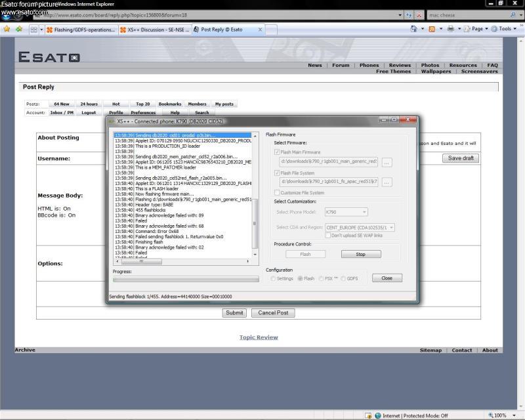Image resolution: width=525 pixels, height=420 pixels.
Task: Click the security certificate status icon
Action: pos(368,415)
